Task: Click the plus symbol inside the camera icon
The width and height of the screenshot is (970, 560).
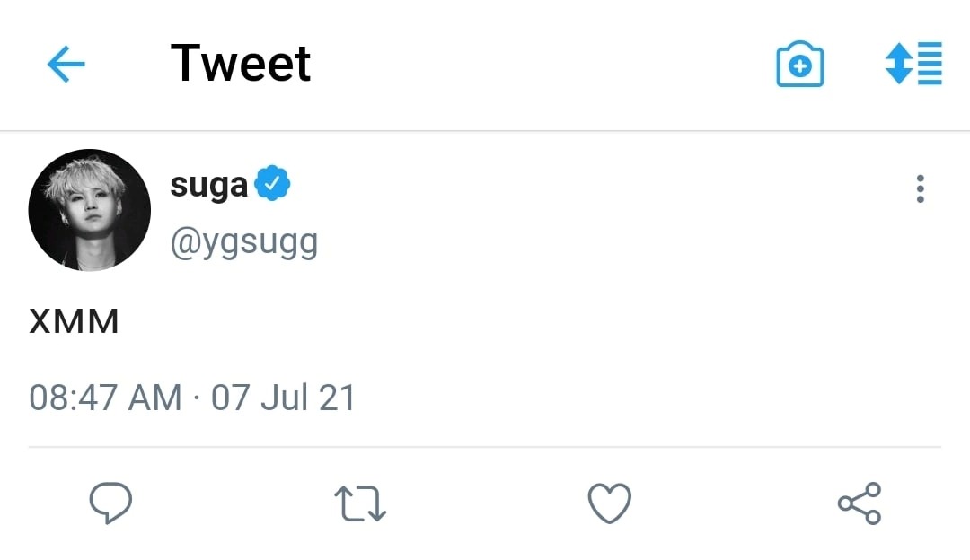Action: (x=799, y=67)
